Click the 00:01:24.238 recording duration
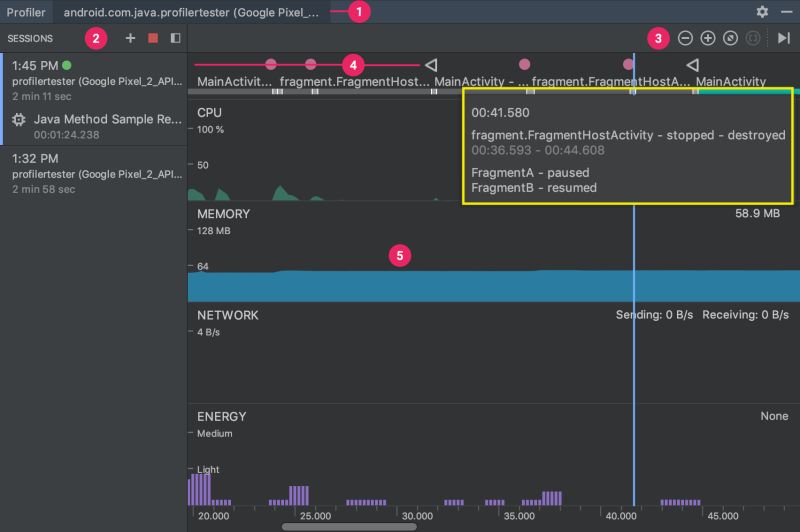Screen dimensions: 800x532 coord(66,135)
